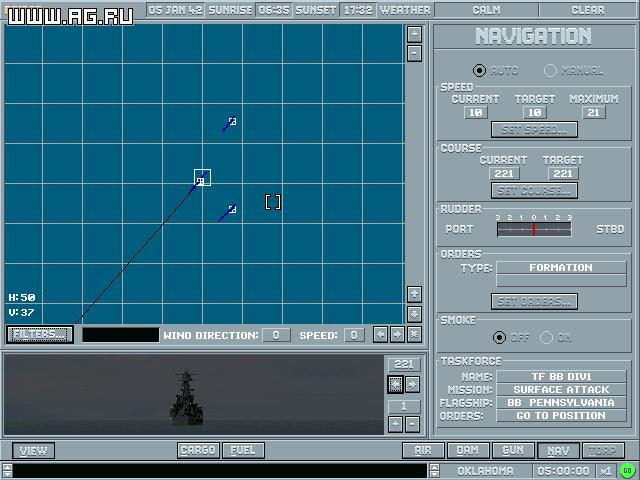Click the rudder position gauge
Viewport: 640px width, 480px height.
(x=534, y=230)
